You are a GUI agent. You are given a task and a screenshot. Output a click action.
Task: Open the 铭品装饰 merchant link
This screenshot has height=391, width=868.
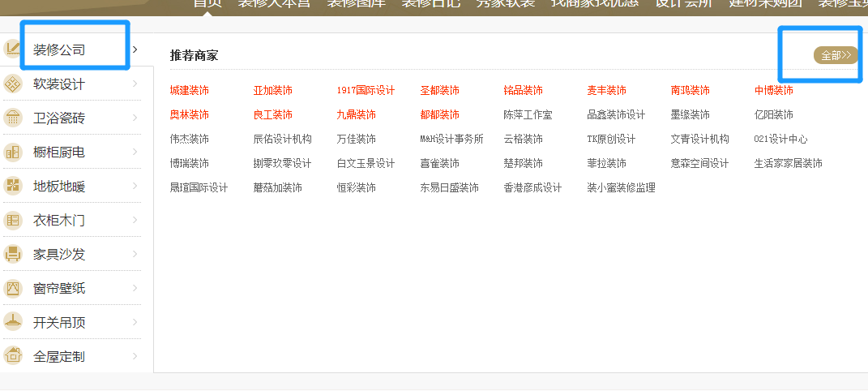(523, 90)
